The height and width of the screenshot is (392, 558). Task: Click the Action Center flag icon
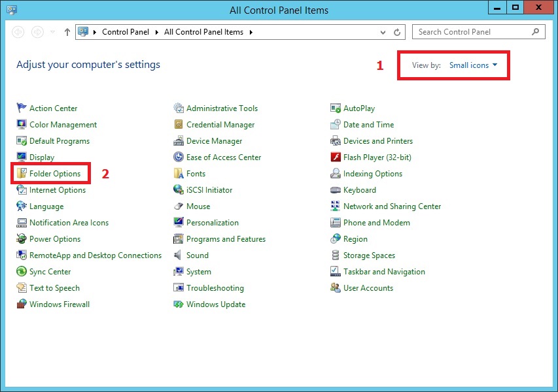[x=22, y=108]
